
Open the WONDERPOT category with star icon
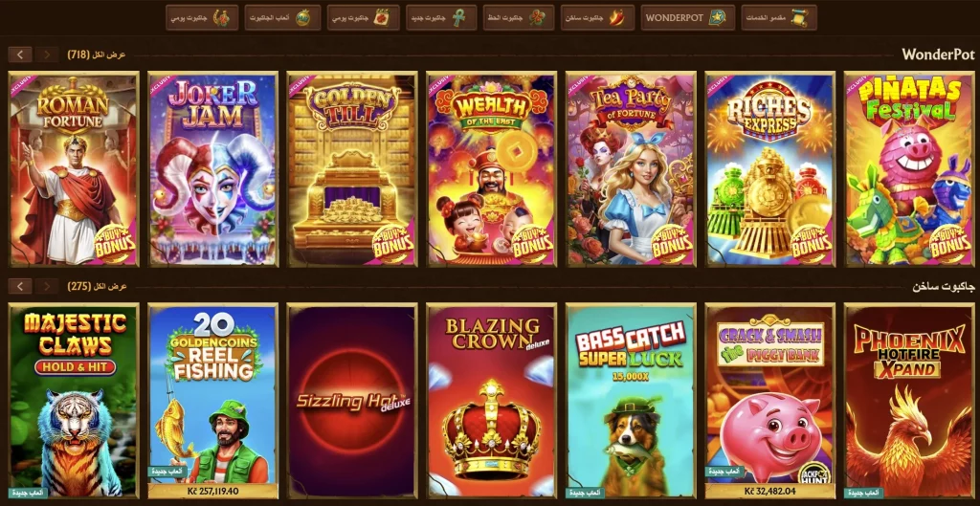tap(687, 17)
